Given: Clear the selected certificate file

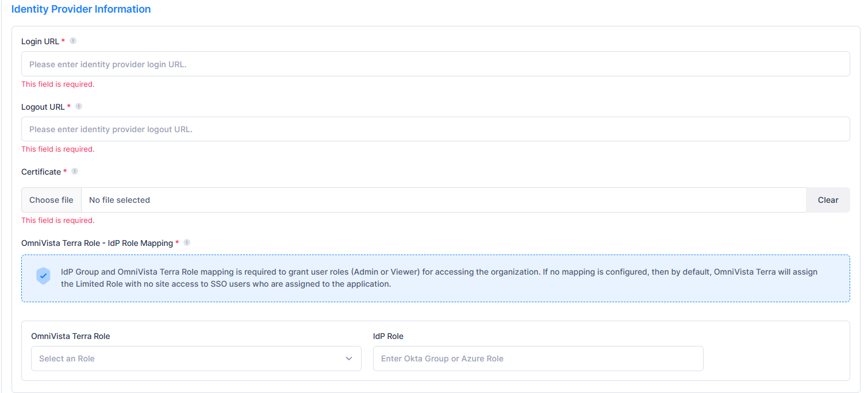Looking at the screenshot, I should 827,199.
